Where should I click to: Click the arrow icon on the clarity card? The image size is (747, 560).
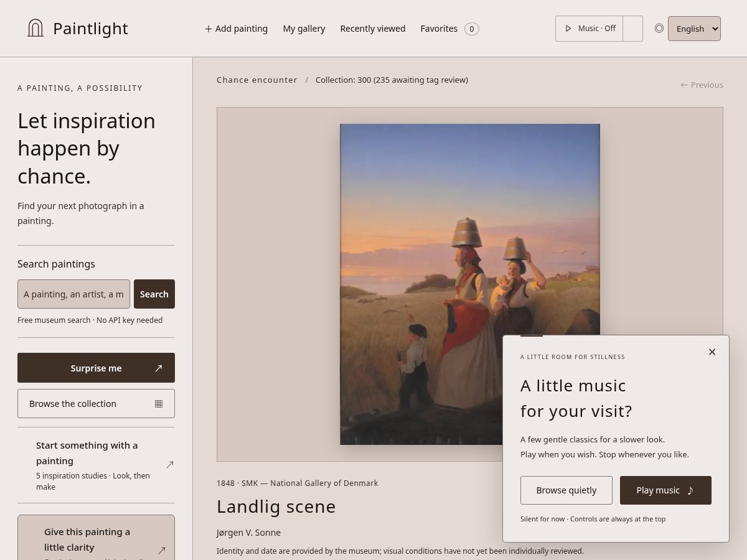162,550
